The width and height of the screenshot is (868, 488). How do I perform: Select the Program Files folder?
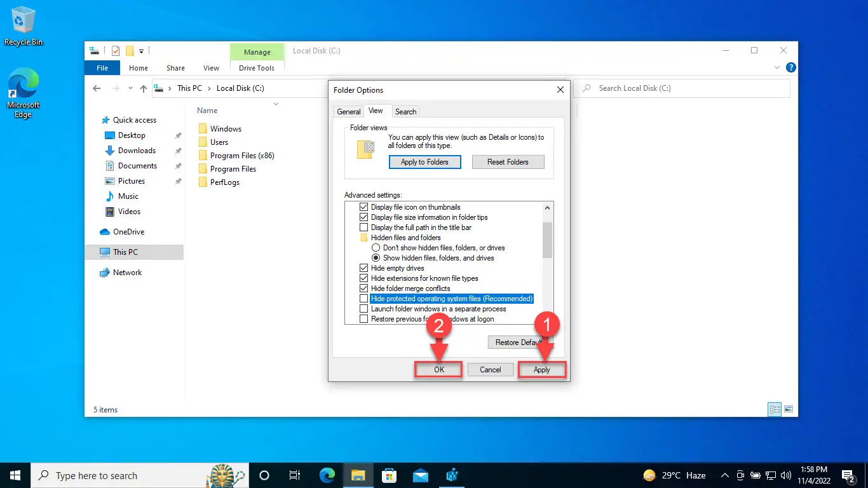pos(233,169)
